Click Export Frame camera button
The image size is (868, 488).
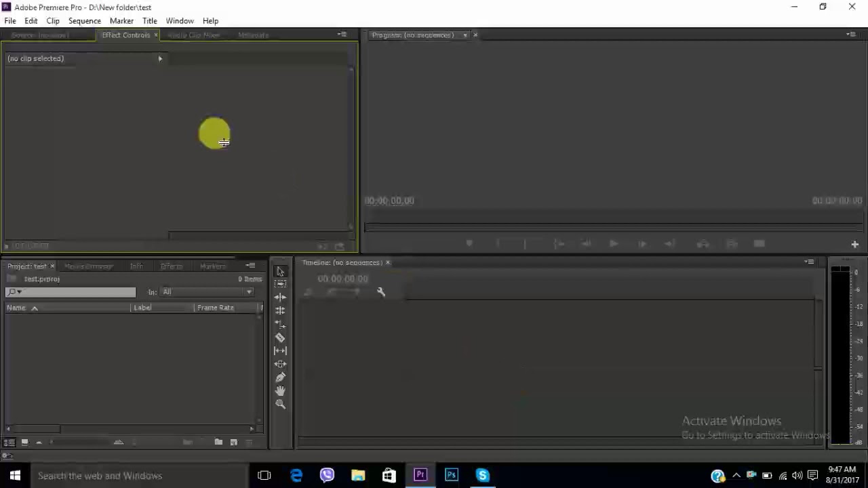759,244
